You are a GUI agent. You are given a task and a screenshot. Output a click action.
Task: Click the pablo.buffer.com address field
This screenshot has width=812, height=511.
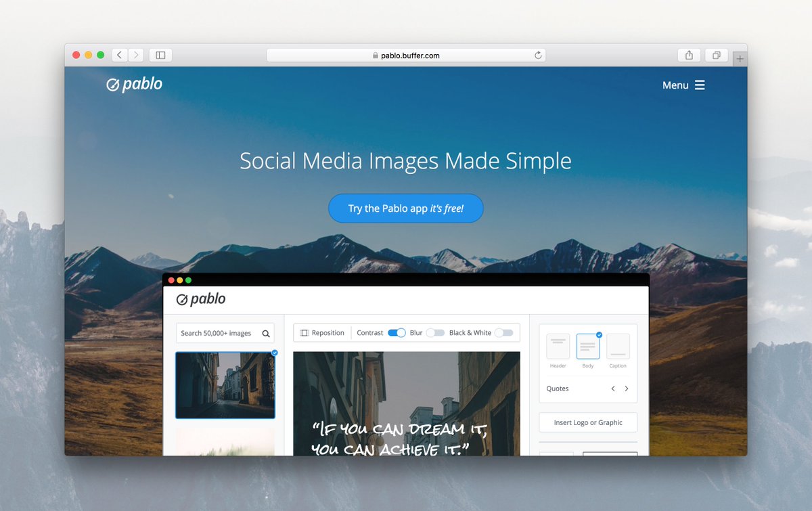click(406, 55)
